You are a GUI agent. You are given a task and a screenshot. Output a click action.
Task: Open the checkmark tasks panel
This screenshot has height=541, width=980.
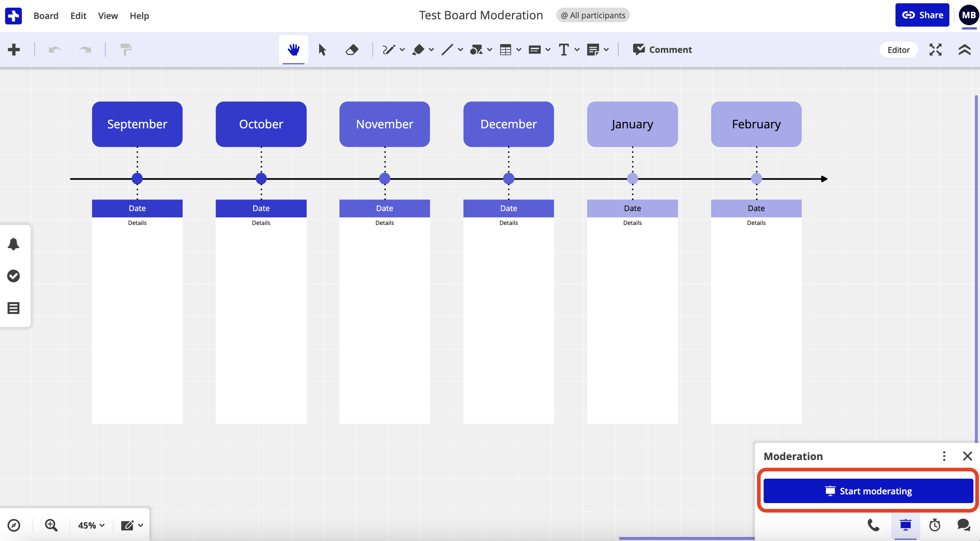[x=14, y=276]
